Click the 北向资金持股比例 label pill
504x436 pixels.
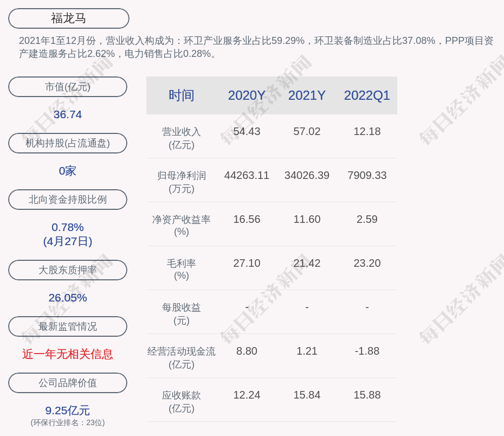tap(68, 200)
